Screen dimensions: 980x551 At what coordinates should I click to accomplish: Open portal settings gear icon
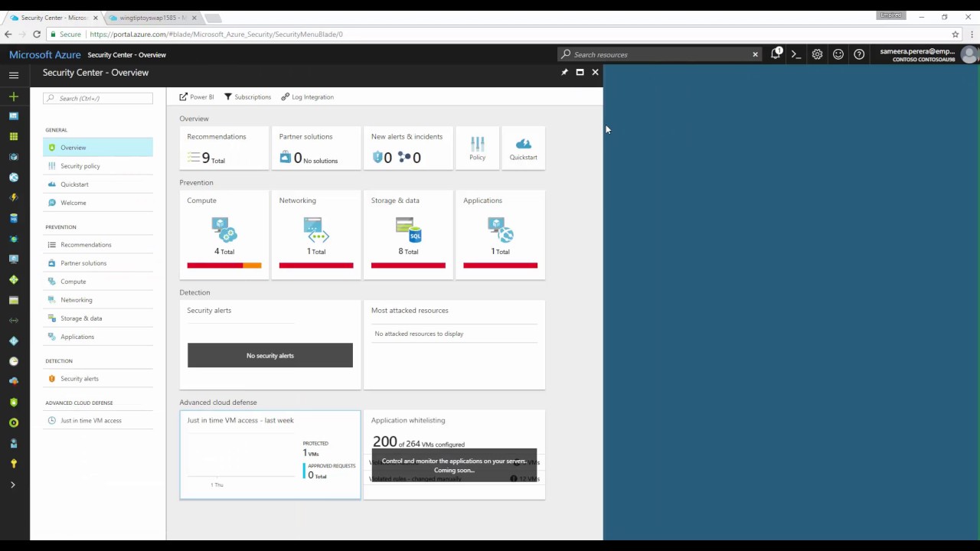point(817,54)
